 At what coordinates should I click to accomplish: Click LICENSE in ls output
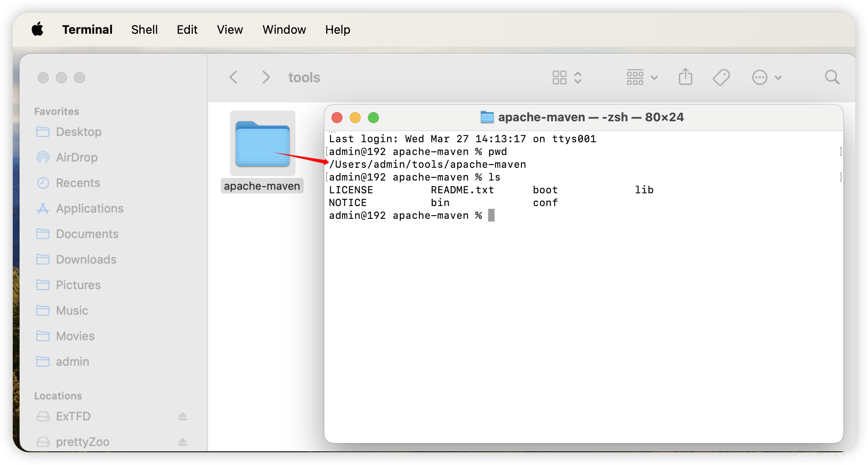click(x=351, y=190)
